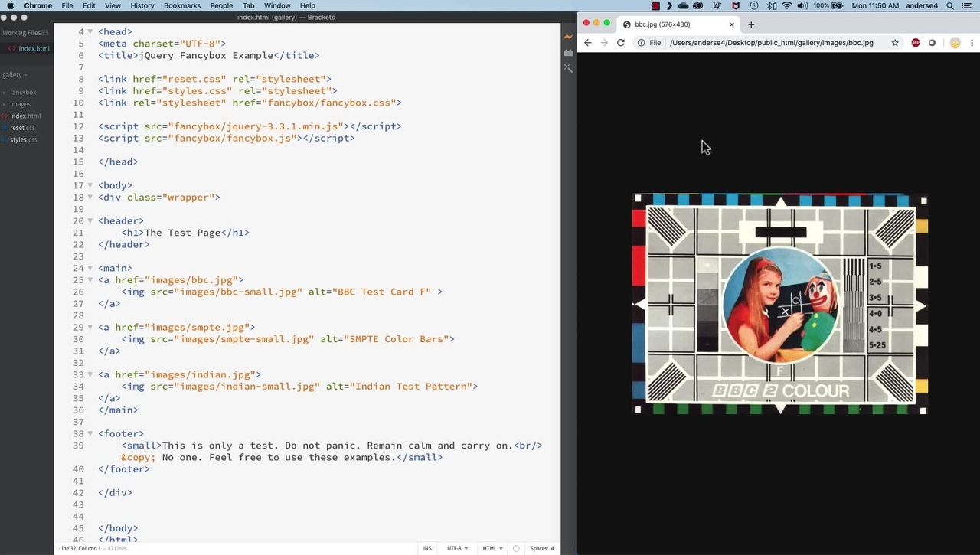The image size is (980, 555).
Task: Click the gray circle extension icon in Chrome
Action: (x=932, y=43)
